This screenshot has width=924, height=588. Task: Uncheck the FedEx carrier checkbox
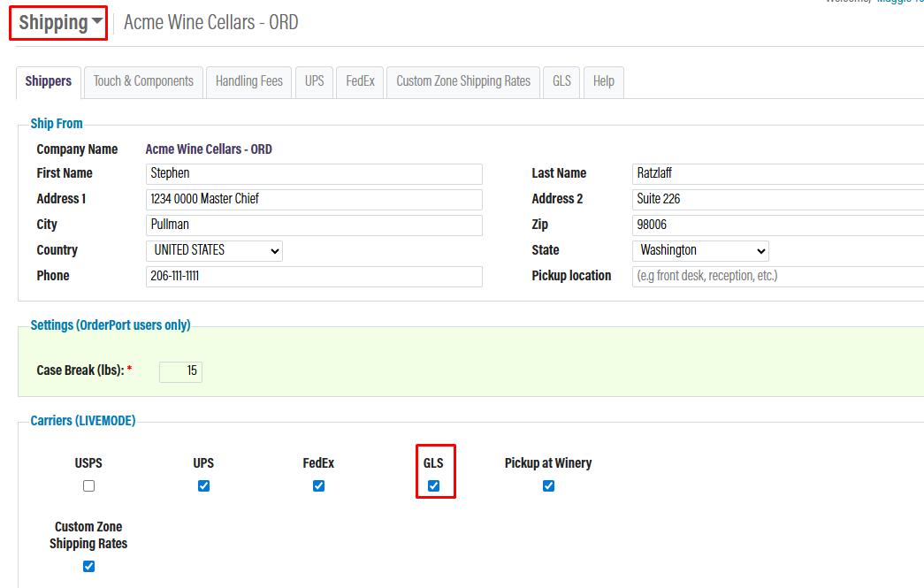(319, 486)
